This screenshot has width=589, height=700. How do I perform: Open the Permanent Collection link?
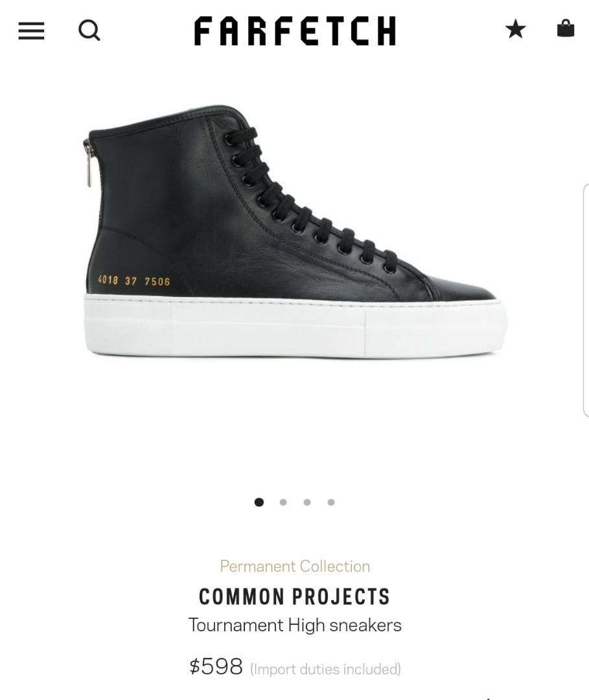coord(295,566)
